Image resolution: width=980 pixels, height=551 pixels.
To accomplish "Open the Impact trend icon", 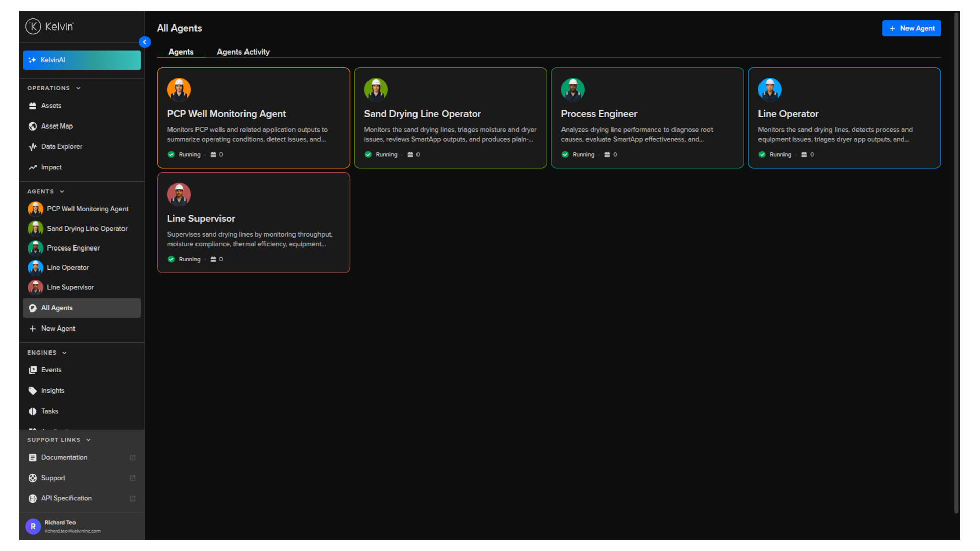I will (x=33, y=167).
